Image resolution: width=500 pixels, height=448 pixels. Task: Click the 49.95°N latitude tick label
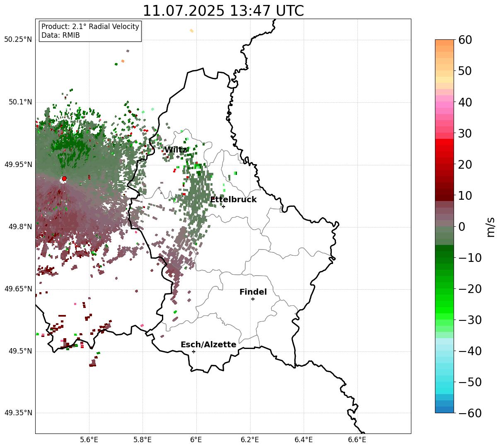click(18, 165)
